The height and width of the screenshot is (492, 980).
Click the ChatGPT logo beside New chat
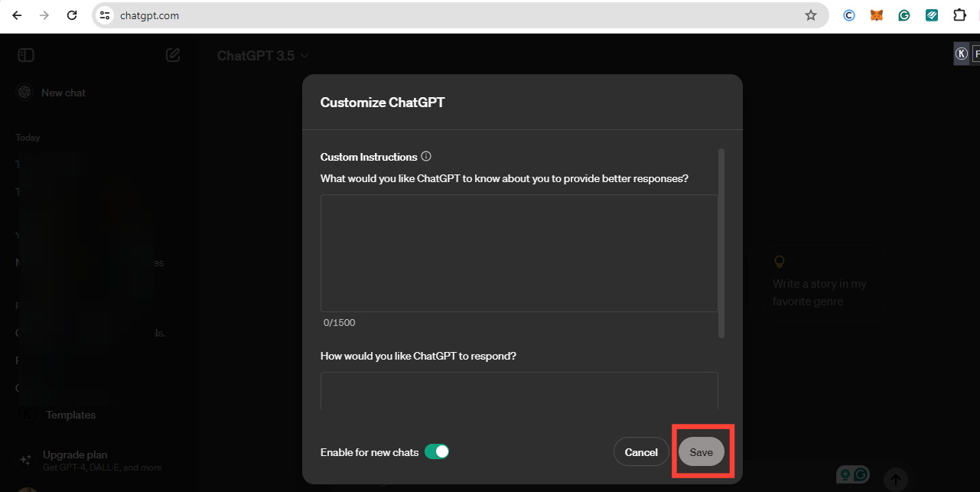coord(24,92)
